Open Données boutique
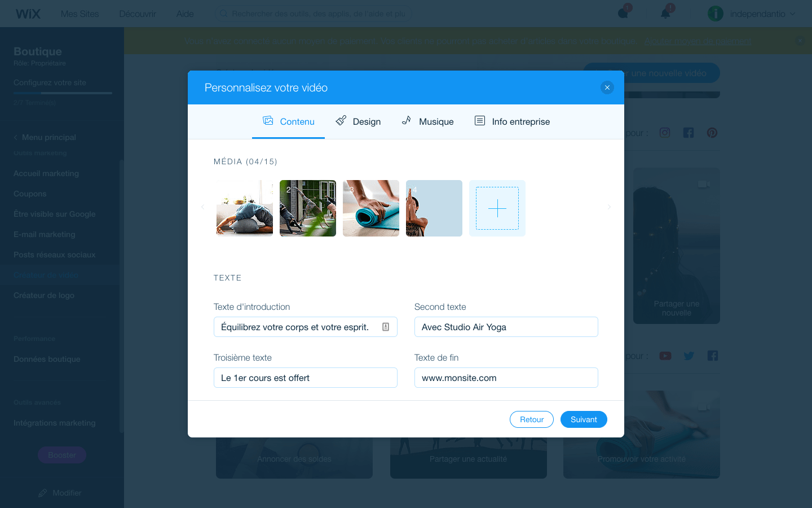Screen dimensions: 812x508 pos(47,359)
